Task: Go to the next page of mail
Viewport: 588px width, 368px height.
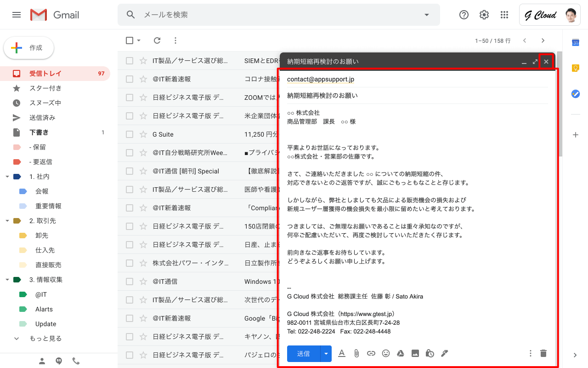Action: 543,40
